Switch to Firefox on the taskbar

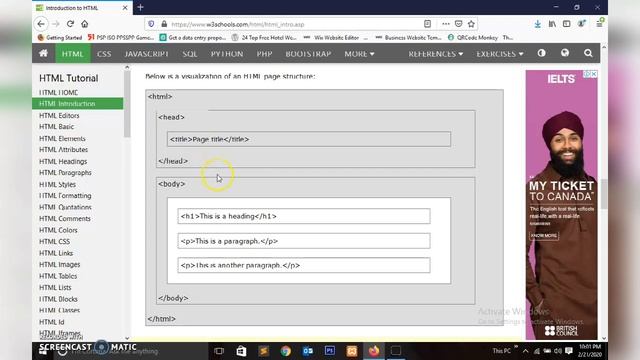[374, 351]
